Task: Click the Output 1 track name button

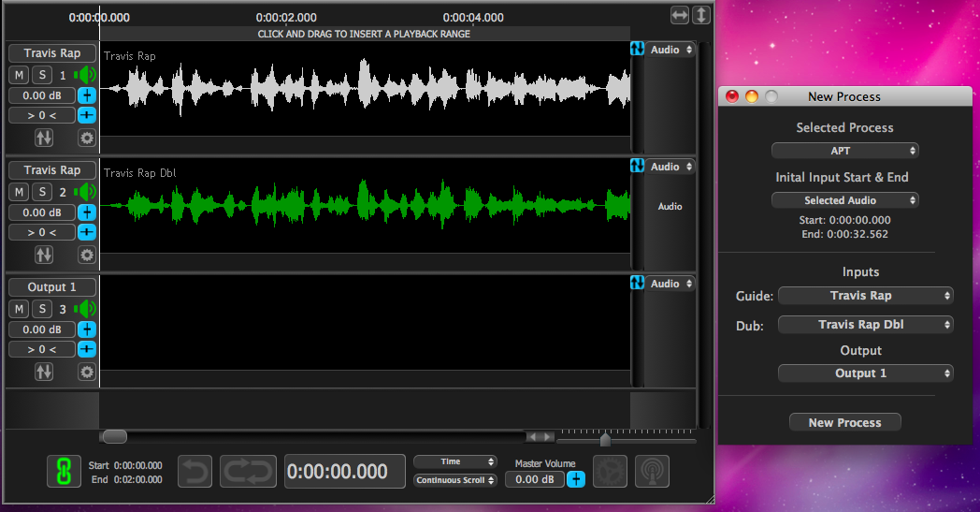Action: point(51,287)
